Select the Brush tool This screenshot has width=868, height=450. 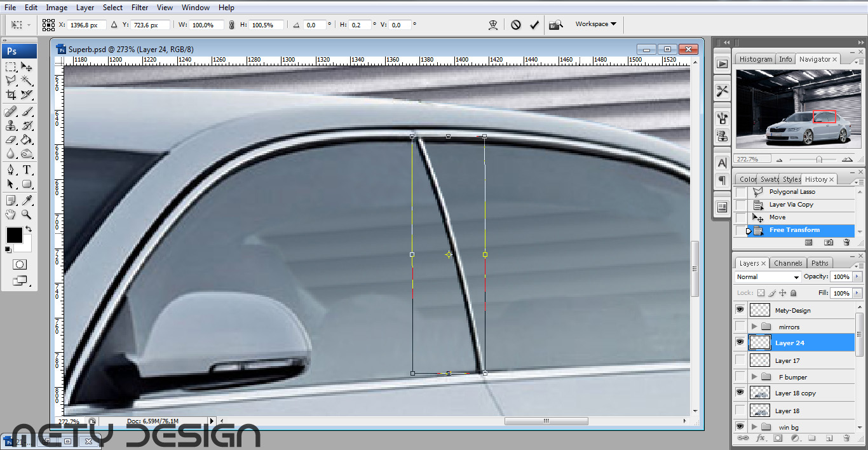pos(27,112)
